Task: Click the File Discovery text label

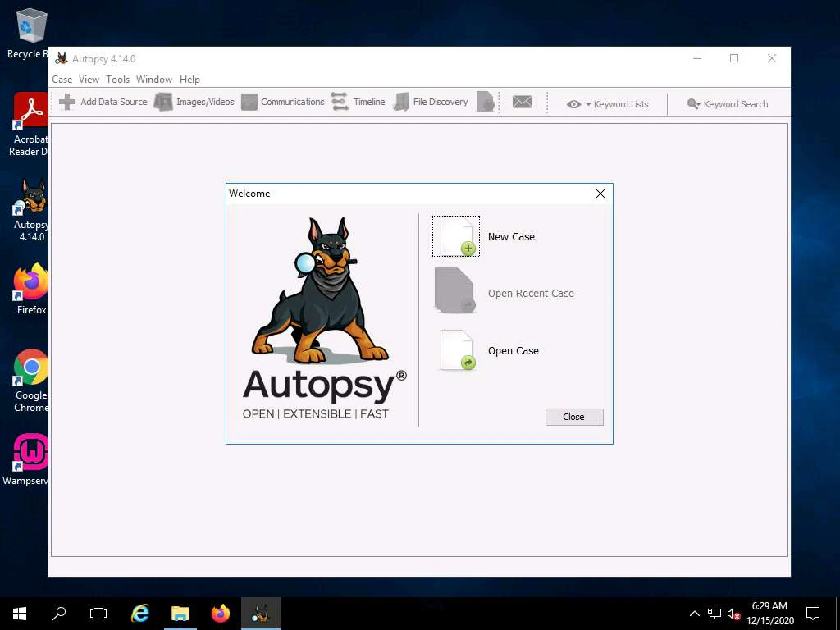Action: 441,102
